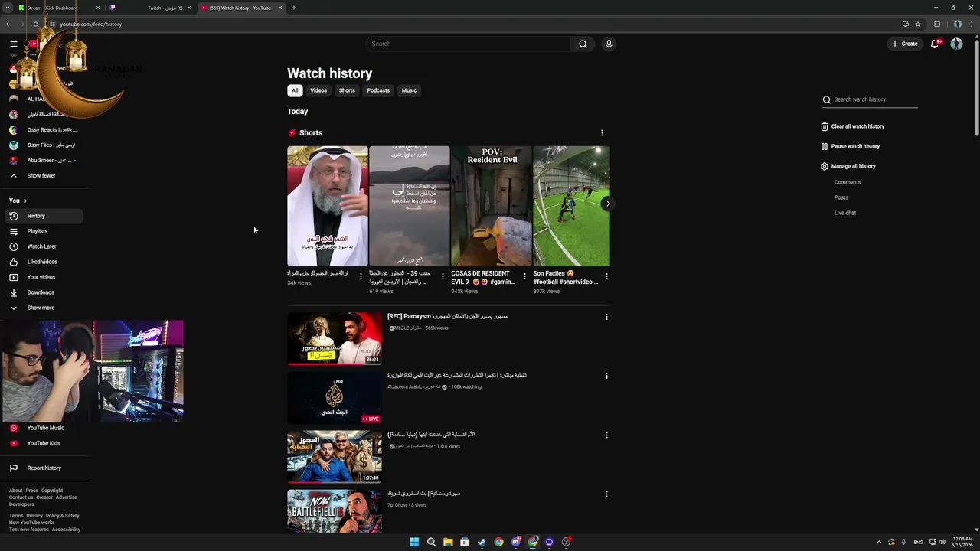Type in Search watch history field
Image resolution: width=980 pixels, height=551 pixels.
(875, 99)
